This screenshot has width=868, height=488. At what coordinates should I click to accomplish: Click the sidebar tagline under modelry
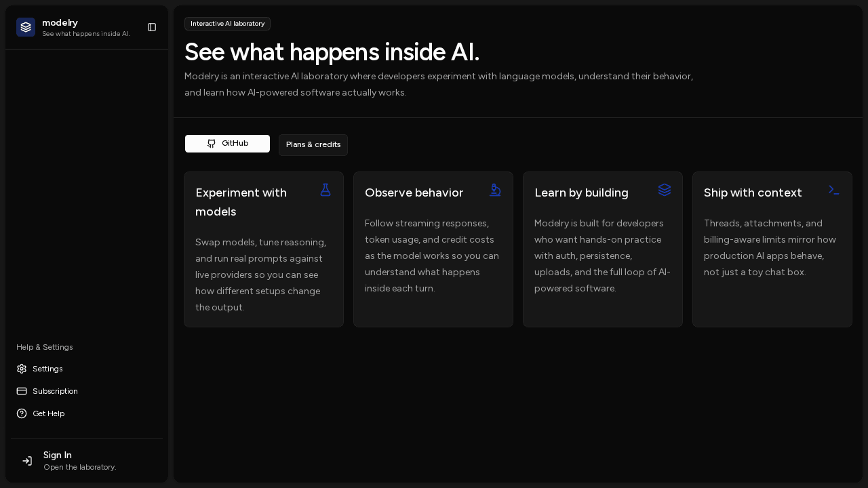[x=86, y=34]
